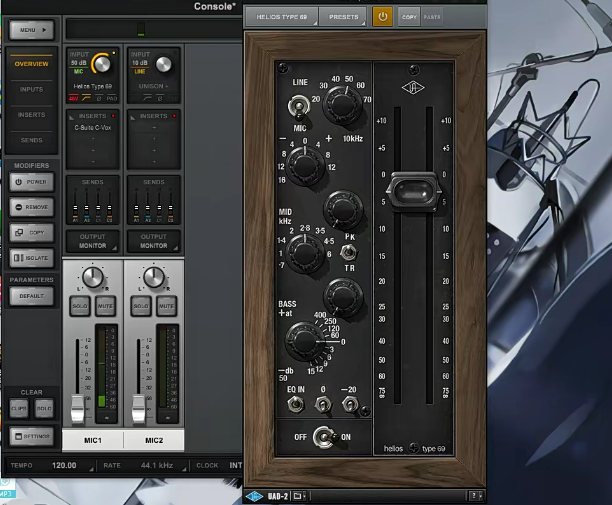Click the C-Suite C-Vox insert on MIC1
The height and width of the screenshot is (505, 612).
(93, 128)
